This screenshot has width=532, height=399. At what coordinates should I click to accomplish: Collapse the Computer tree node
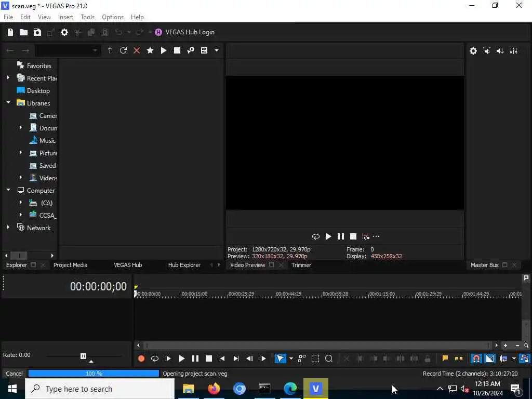tap(8, 190)
